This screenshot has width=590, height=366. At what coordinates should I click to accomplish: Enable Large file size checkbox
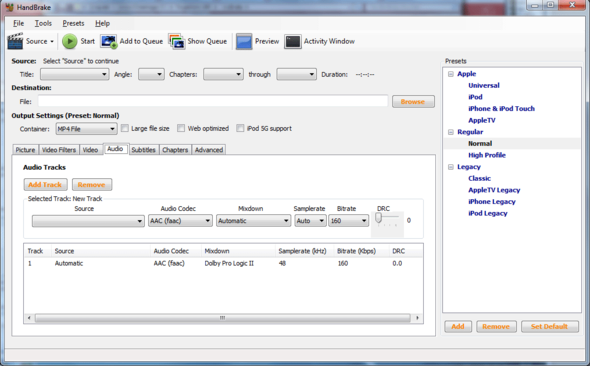coord(125,128)
